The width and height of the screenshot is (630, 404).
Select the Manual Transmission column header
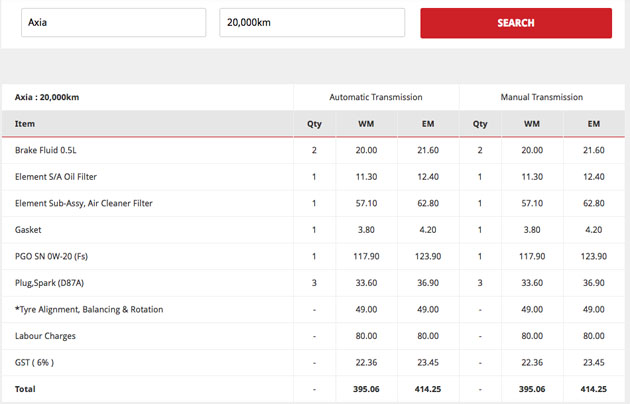pyautogui.click(x=541, y=97)
